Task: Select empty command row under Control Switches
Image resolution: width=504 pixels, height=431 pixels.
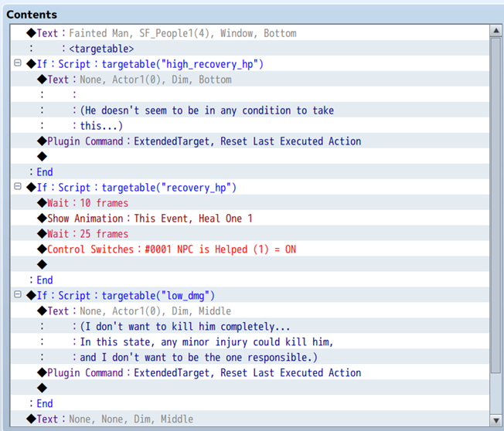Action: pos(250,264)
